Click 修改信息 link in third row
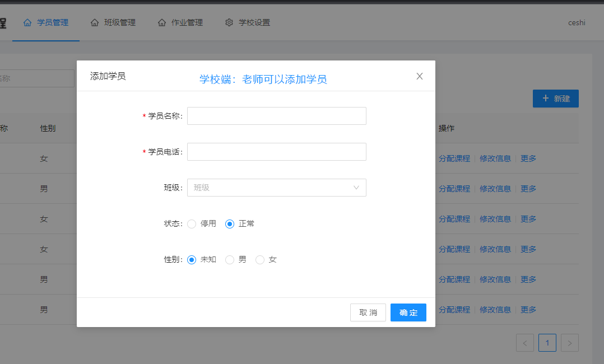 pyautogui.click(x=495, y=219)
